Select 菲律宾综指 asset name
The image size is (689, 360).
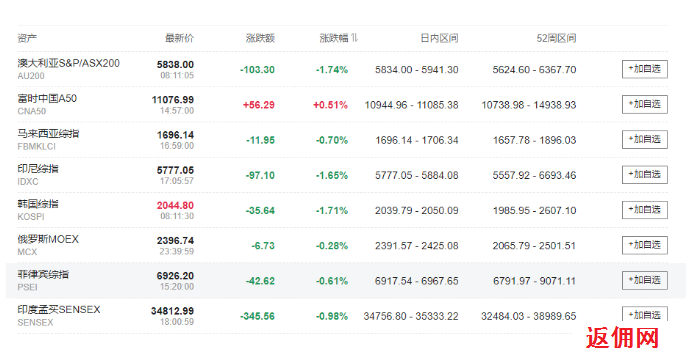pos(43,274)
